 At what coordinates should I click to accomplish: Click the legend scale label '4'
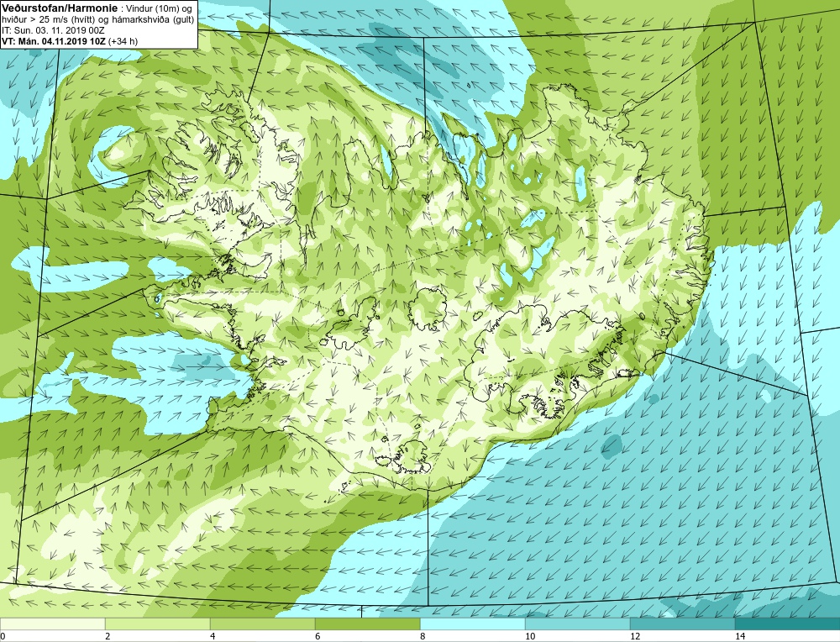(x=213, y=637)
